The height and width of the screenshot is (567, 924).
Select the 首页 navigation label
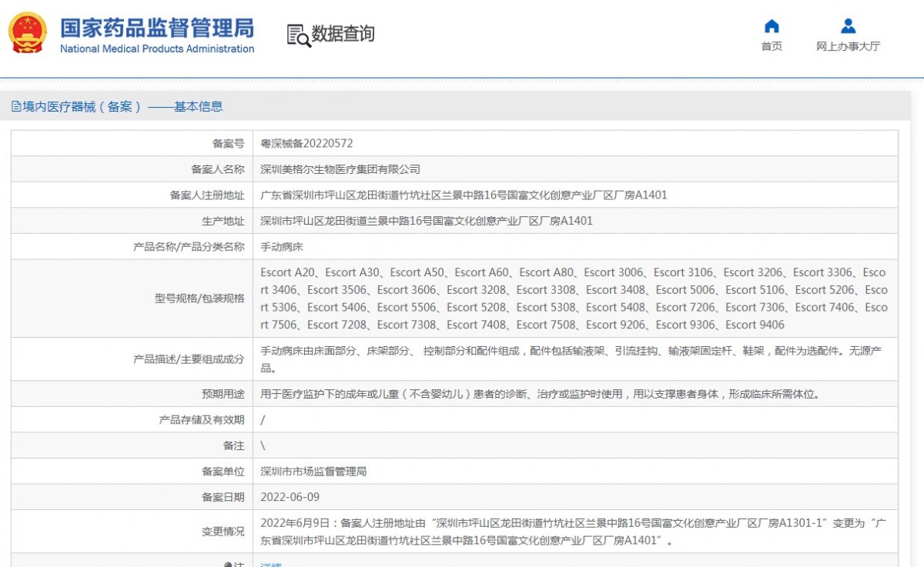pyautogui.click(x=772, y=46)
